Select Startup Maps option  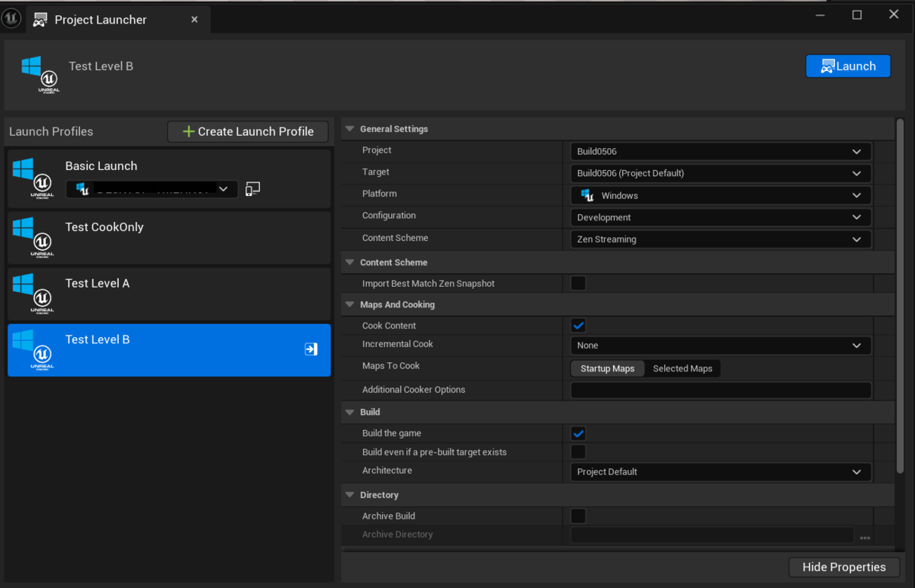click(x=608, y=368)
